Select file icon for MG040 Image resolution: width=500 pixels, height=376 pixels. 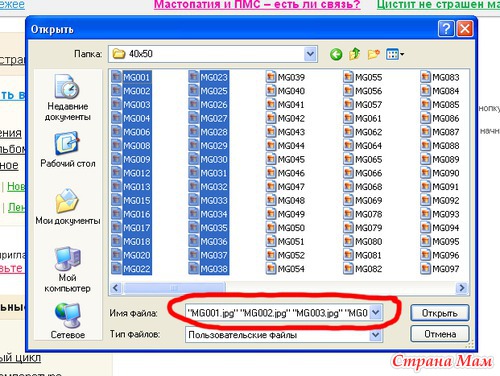[x=271, y=91]
